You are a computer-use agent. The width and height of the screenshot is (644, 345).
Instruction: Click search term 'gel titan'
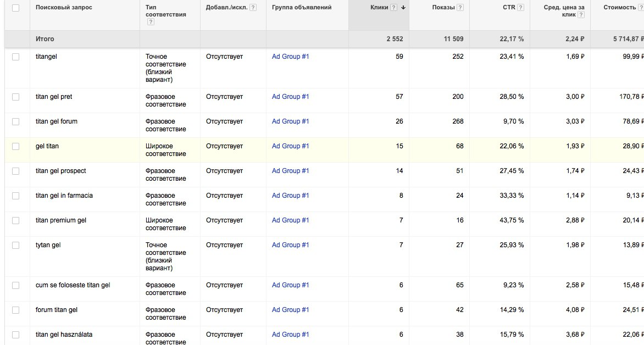pos(47,146)
